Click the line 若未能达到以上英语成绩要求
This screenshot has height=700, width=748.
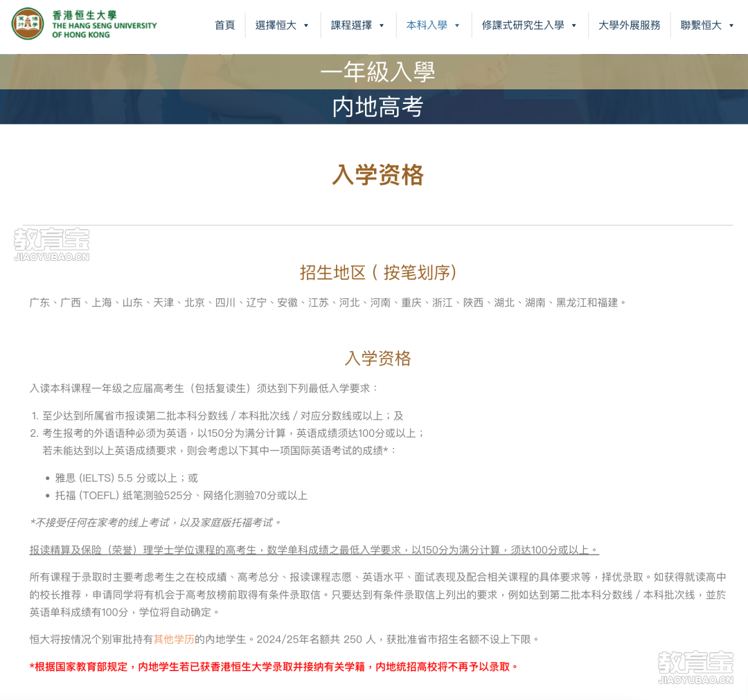(220, 451)
